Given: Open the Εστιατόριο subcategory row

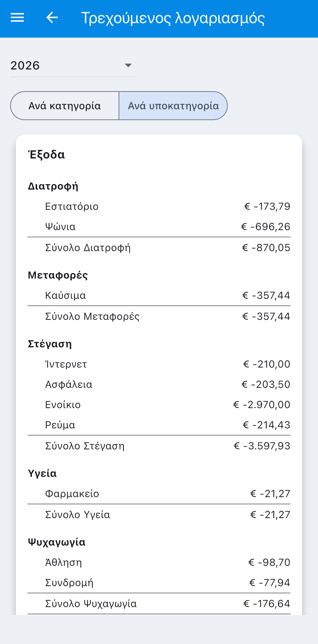Looking at the screenshot, I should [159, 206].
